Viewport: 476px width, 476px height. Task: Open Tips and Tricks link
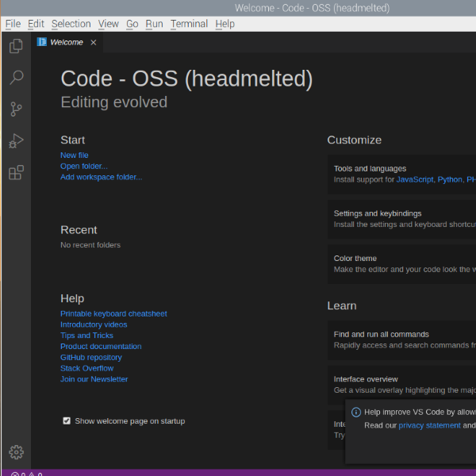[x=86, y=336]
